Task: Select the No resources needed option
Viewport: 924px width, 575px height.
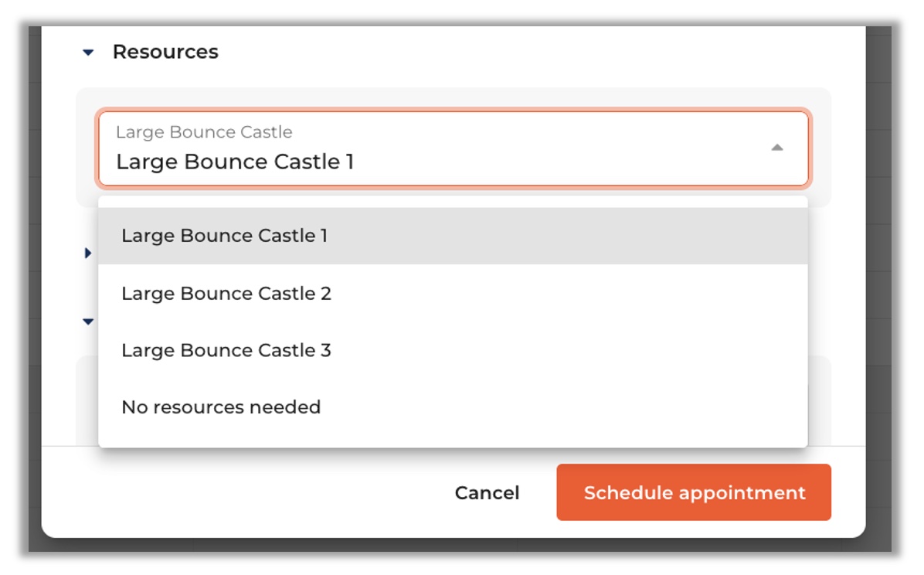Action: point(221,407)
